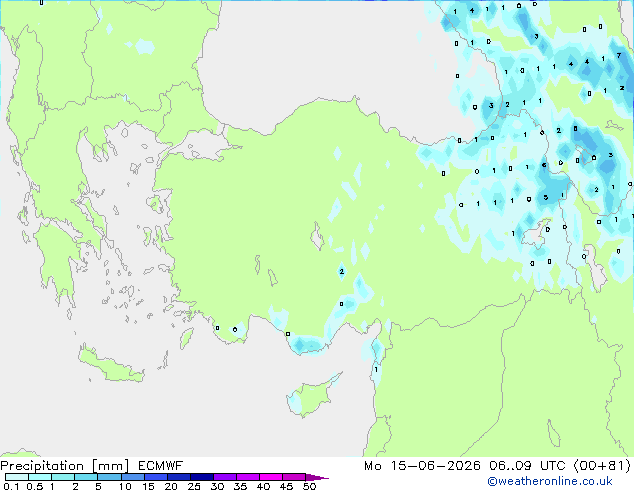This screenshot has width=634, height=490.
Task: Click the '(00+81)' forecast offset text
Action: click(602, 466)
